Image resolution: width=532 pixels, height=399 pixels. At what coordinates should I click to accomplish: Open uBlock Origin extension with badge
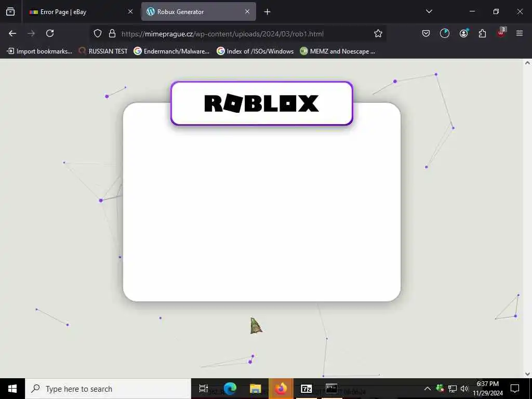(501, 33)
